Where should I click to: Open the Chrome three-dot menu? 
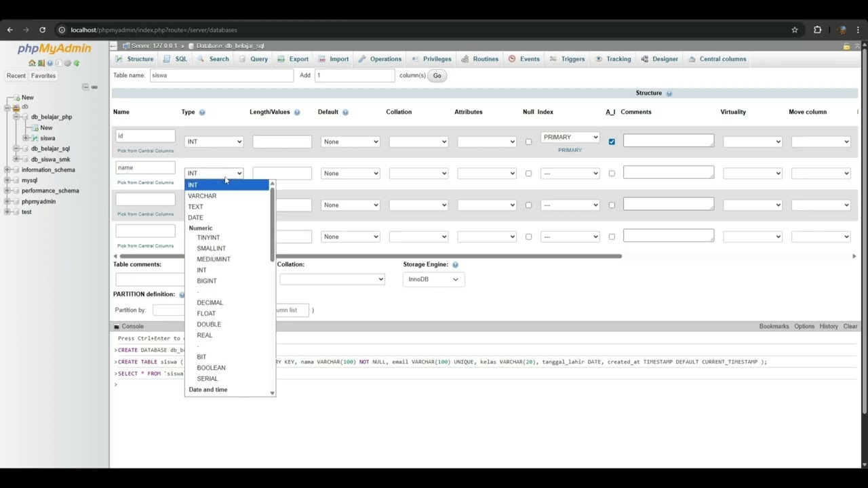(859, 30)
